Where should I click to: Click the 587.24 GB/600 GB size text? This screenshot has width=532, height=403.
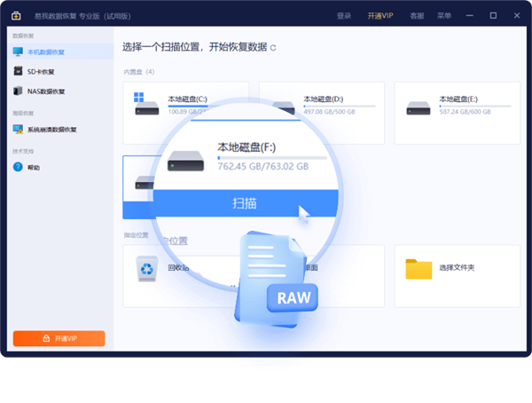pyautogui.click(x=465, y=112)
